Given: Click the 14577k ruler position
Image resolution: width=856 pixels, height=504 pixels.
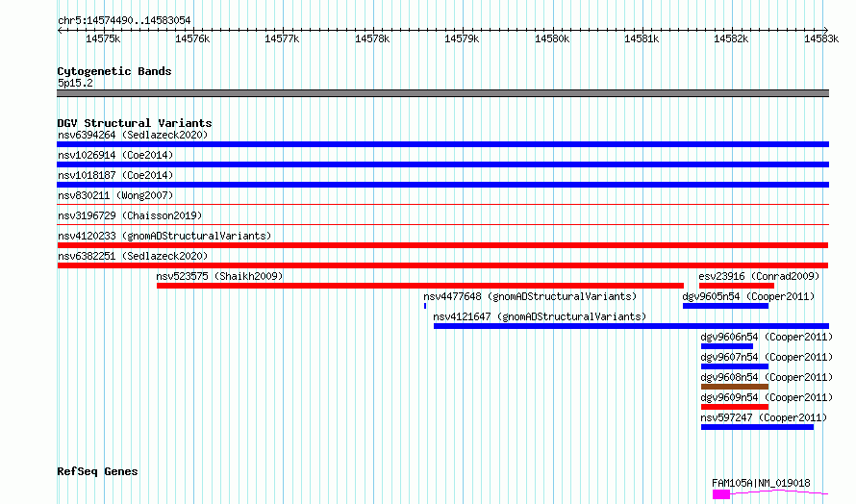Looking at the screenshot, I should [x=282, y=38].
